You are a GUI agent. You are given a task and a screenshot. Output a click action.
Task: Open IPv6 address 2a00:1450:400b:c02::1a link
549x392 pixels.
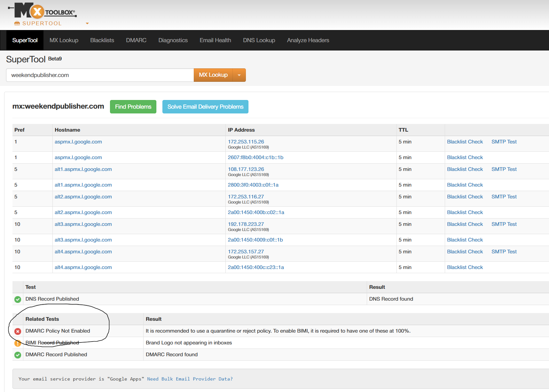[256, 212]
